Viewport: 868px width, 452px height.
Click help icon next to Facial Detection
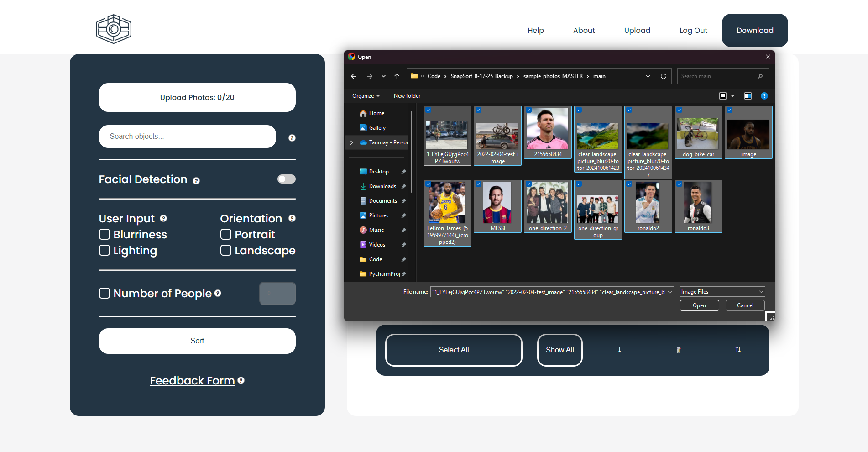point(196,181)
